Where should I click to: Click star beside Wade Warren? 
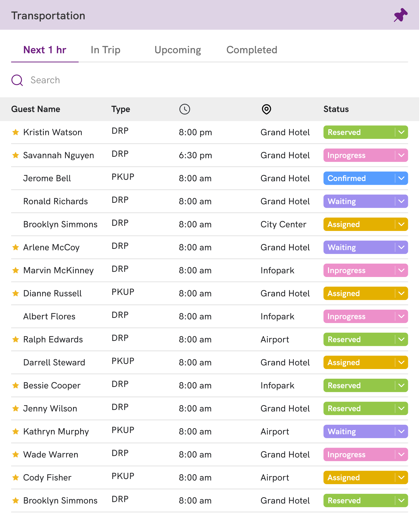(16, 455)
